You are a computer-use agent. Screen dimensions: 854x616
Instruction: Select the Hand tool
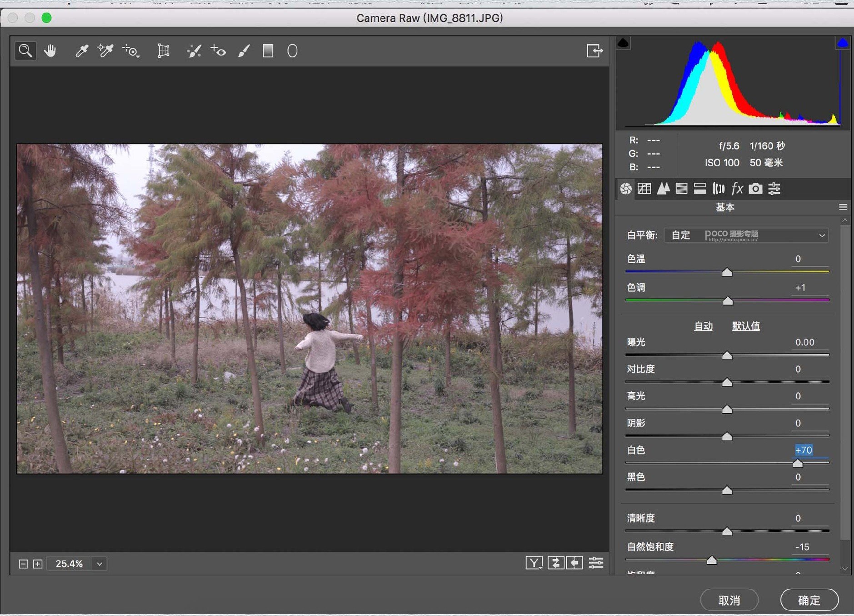click(x=50, y=51)
